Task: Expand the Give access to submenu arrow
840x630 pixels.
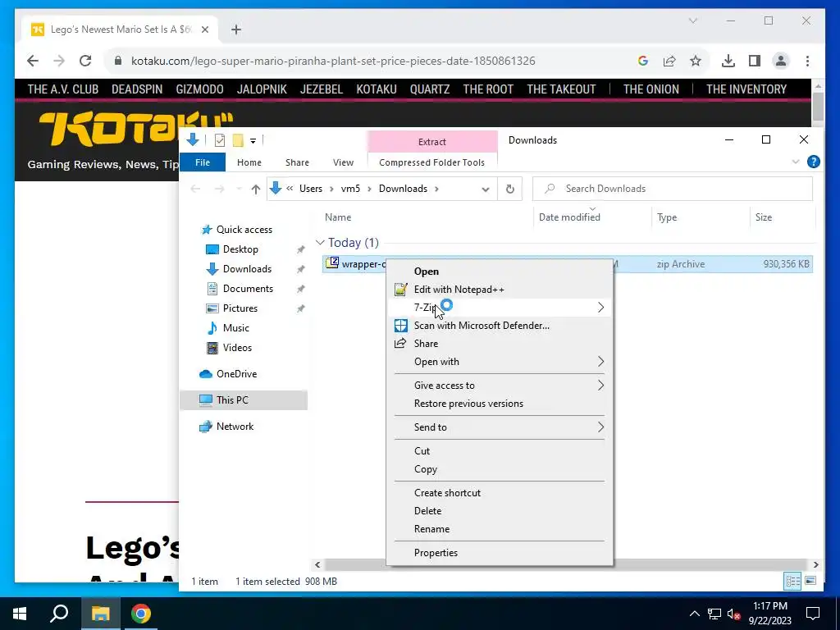Action: [x=600, y=386]
